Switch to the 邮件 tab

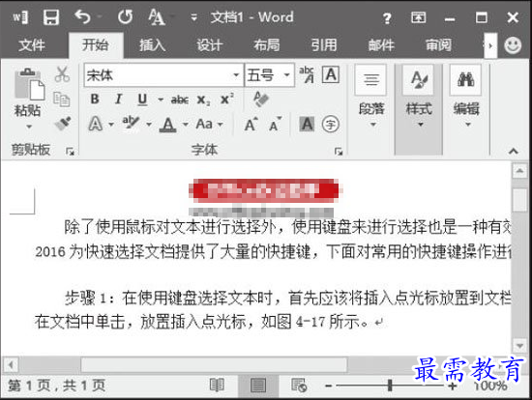(381, 45)
